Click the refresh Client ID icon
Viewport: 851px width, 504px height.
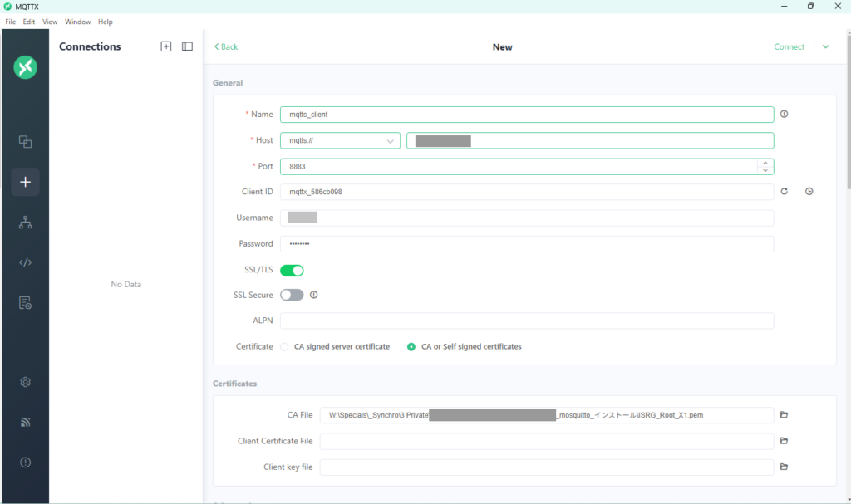(784, 192)
